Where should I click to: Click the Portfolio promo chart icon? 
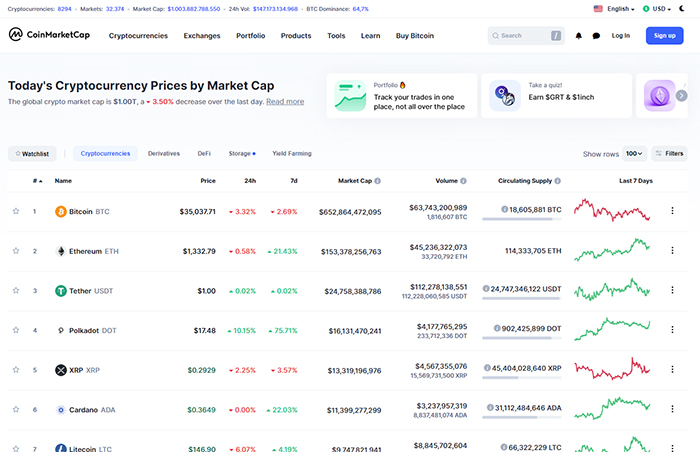pyautogui.click(x=350, y=96)
